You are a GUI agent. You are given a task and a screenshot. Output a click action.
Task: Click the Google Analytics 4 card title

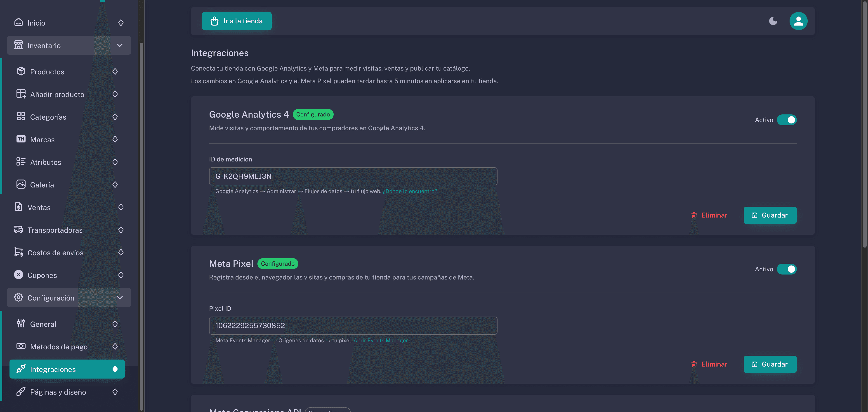(249, 114)
